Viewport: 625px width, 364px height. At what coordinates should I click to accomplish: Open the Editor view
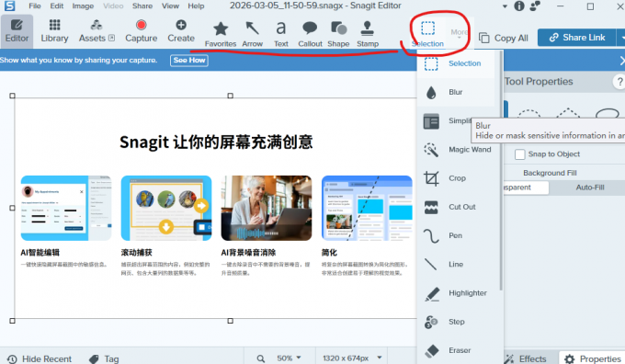point(17,31)
